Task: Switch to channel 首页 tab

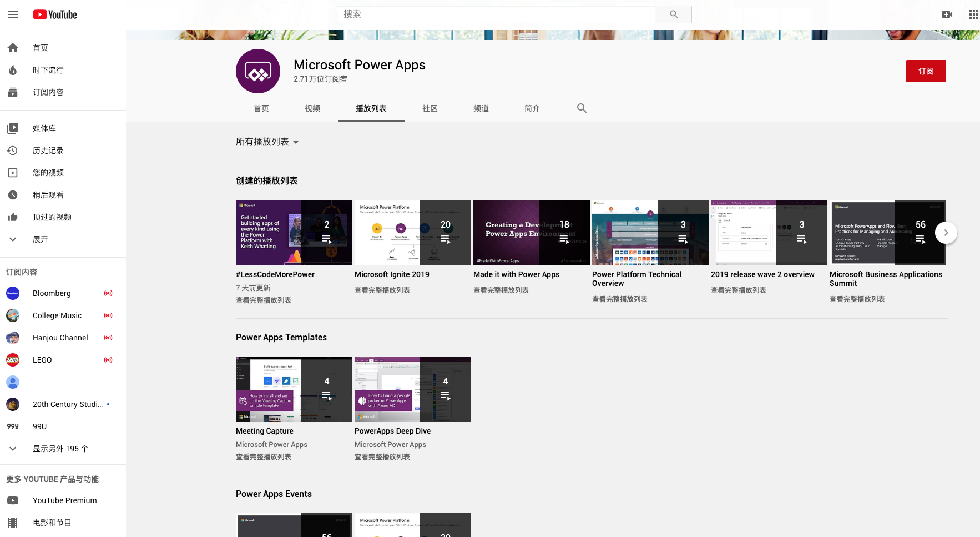Action: (261, 108)
